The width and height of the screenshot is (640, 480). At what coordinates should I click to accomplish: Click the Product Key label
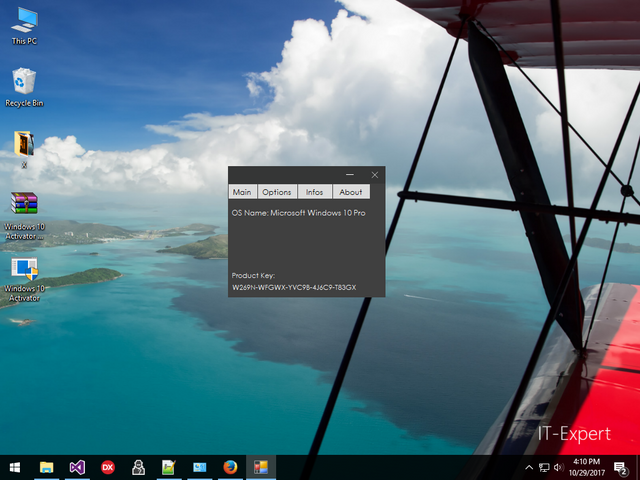coord(253,276)
